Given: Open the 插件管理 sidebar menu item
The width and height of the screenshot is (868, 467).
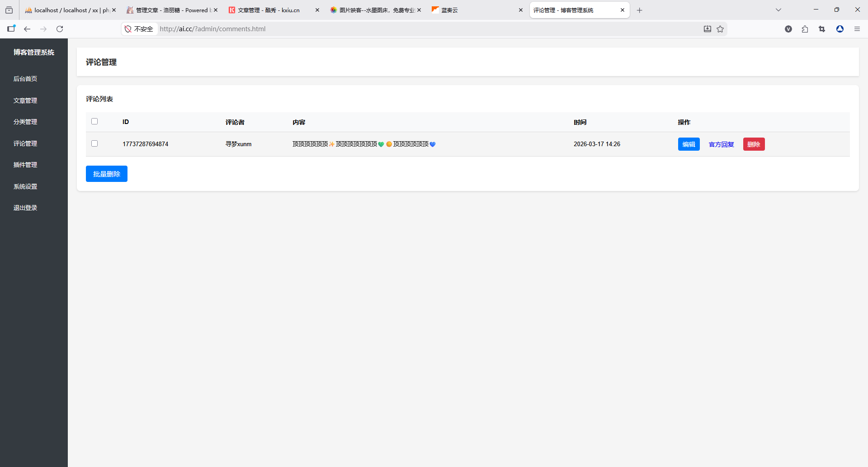Looking at the screenshot, I should (x=25, y=165).
